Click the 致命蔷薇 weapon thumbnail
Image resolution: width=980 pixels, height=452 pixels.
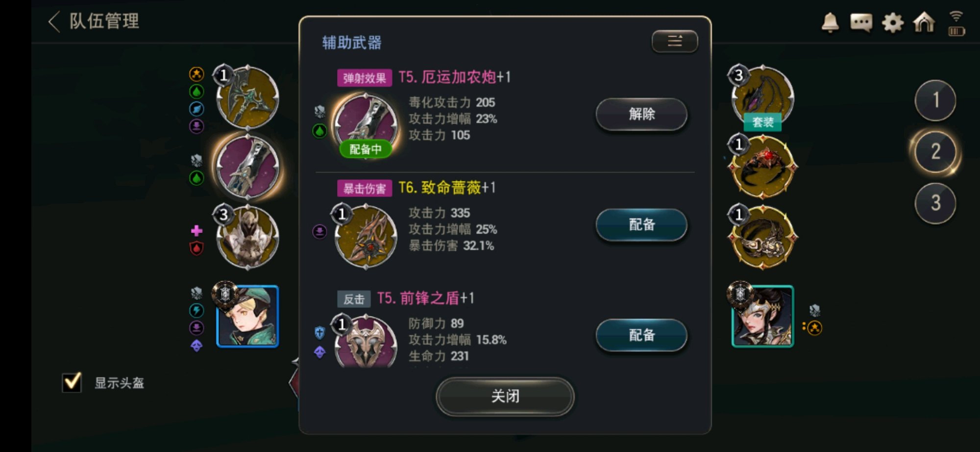[366, 237]
